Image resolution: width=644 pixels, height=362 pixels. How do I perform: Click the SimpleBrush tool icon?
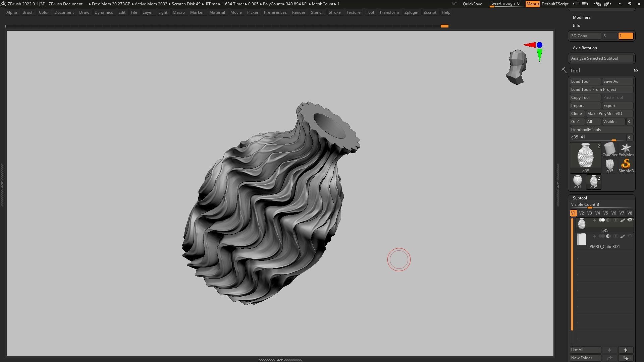626,164
